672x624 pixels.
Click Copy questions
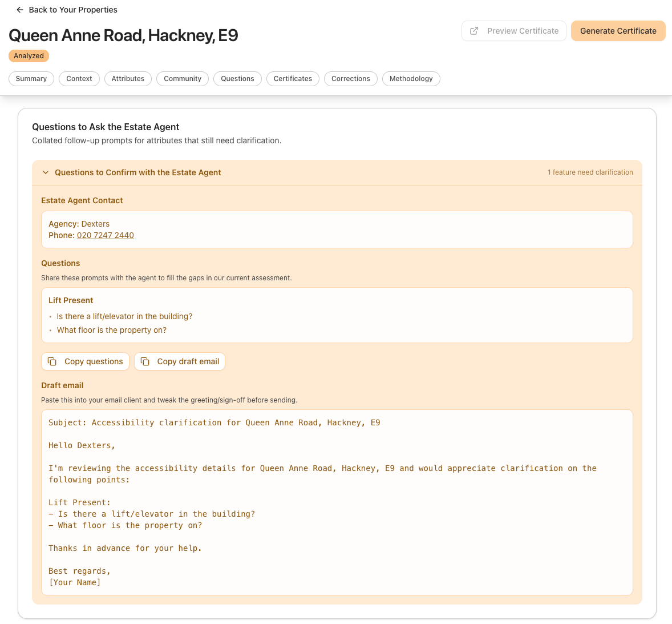click(x=85, y=361)
